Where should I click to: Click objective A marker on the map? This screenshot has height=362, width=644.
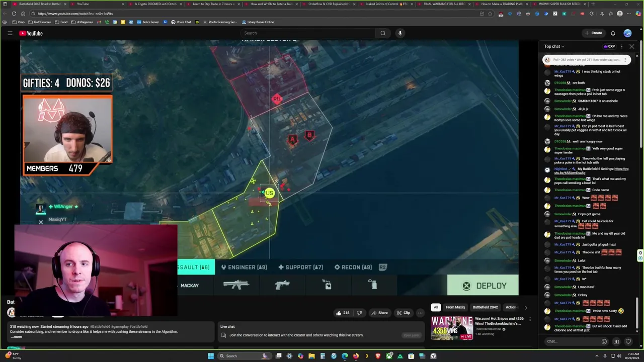(x=292, y=139)
